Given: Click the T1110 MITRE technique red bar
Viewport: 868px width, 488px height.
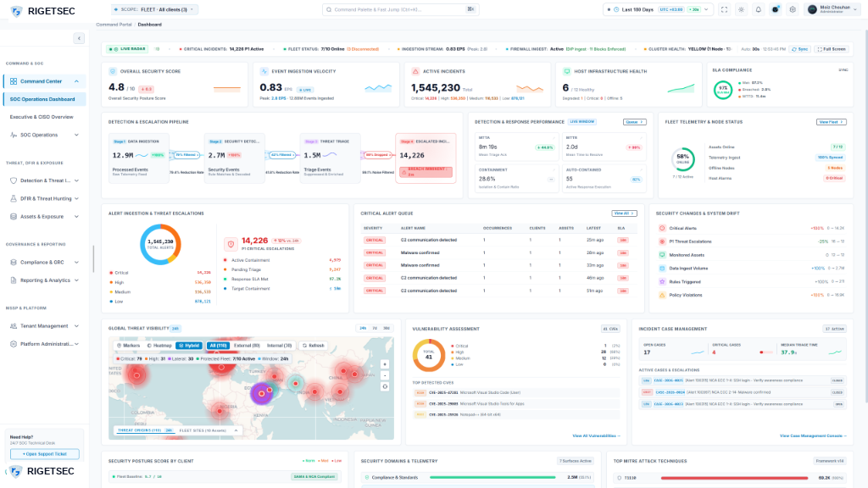Looking at the screenshot, I should pyautogui.click(x=735, y=478).
